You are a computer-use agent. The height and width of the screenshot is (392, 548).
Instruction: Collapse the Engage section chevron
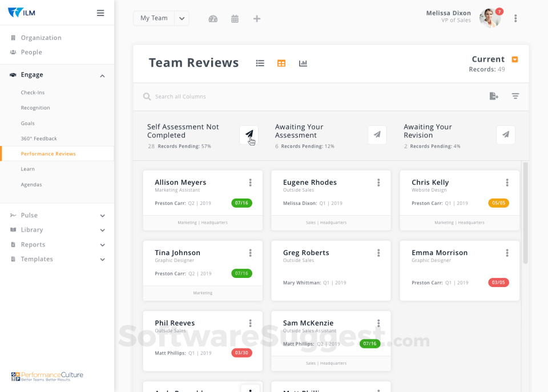(x=102, y=76)
